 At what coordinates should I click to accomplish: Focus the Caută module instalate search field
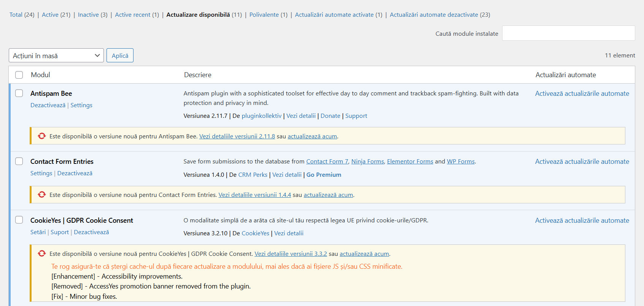569,33
